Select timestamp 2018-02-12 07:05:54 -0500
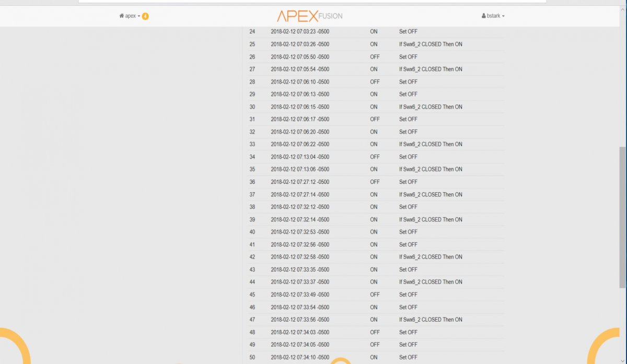627x364 pixels. [x=300, y=69]
